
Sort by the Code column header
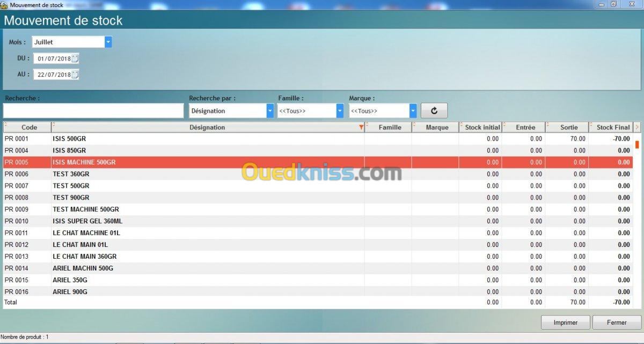tap(29, 127)
